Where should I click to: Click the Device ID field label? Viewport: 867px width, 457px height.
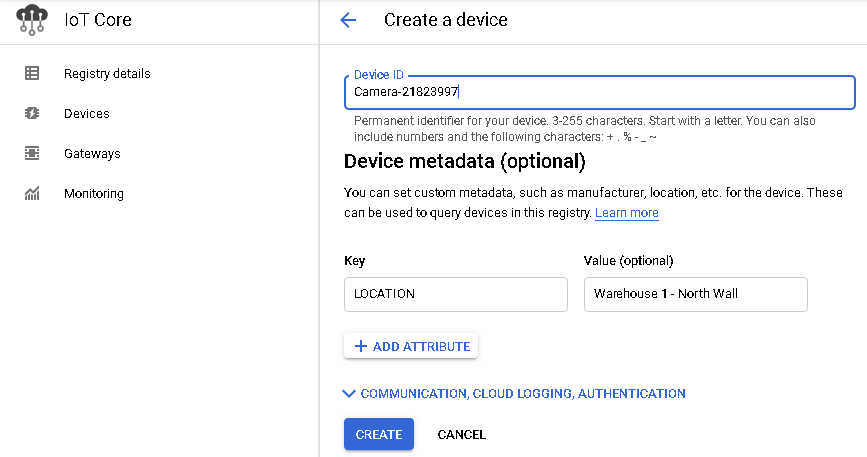point(379,75)
